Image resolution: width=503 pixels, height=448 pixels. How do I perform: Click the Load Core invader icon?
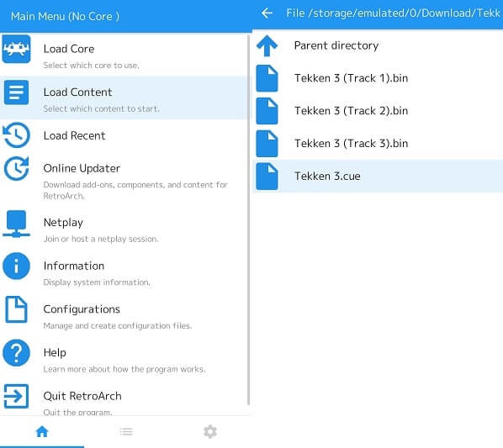pyautogui.click(x=16, y=49)
